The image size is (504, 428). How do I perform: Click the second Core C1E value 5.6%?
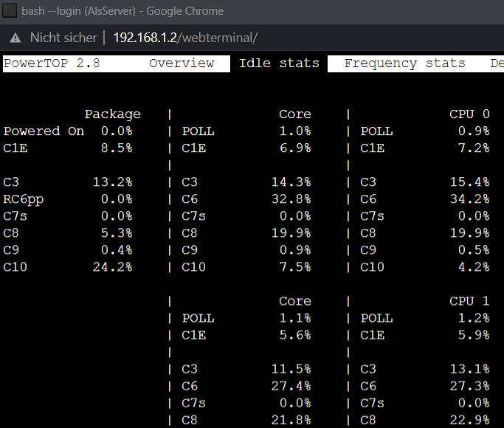coord(295,335)
